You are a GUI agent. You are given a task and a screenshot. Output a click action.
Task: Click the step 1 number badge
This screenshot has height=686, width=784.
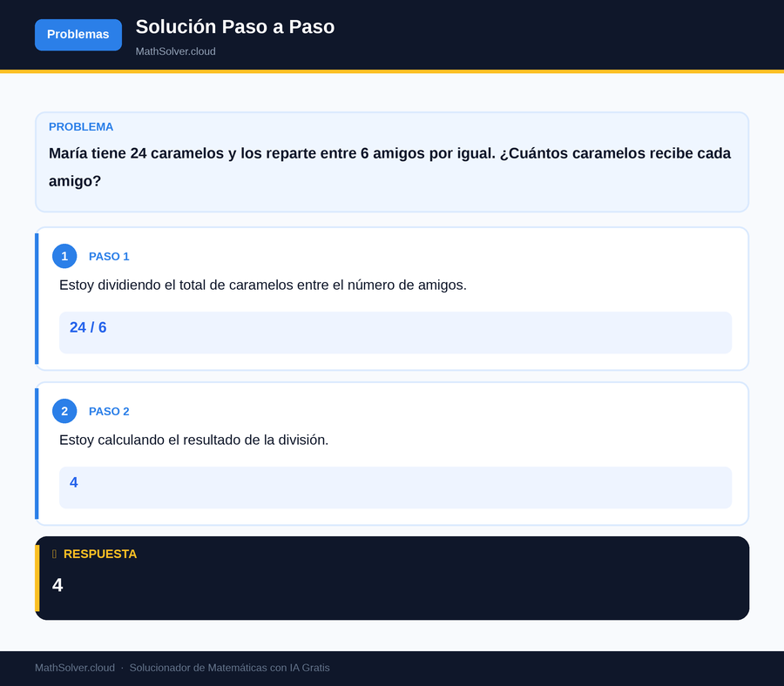(64, 256)
